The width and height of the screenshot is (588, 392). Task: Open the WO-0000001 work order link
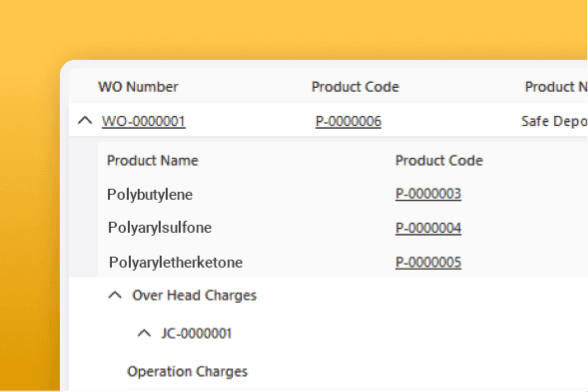(x=144, y=121)
